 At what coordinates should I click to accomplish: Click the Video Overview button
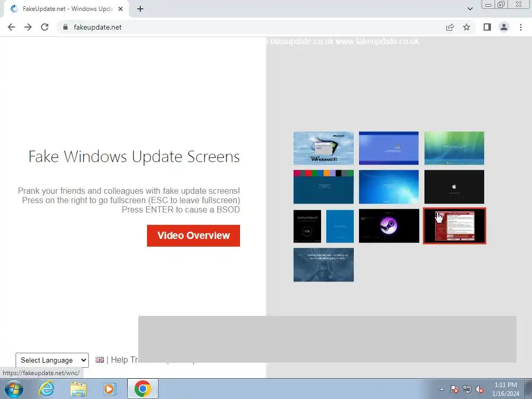point(193,235)
